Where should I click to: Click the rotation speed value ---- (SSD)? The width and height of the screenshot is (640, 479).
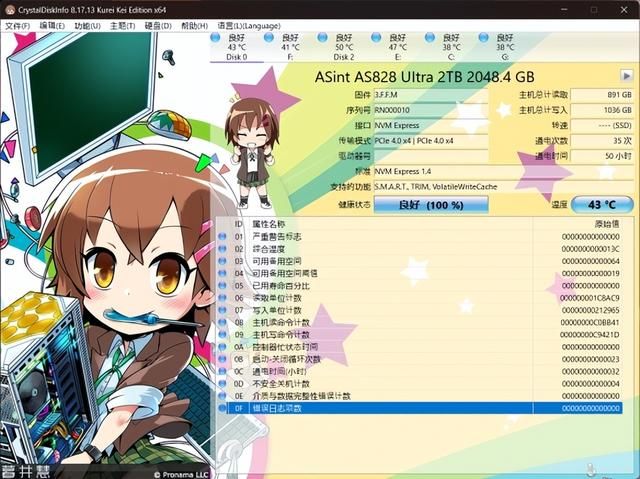[602, 125]
